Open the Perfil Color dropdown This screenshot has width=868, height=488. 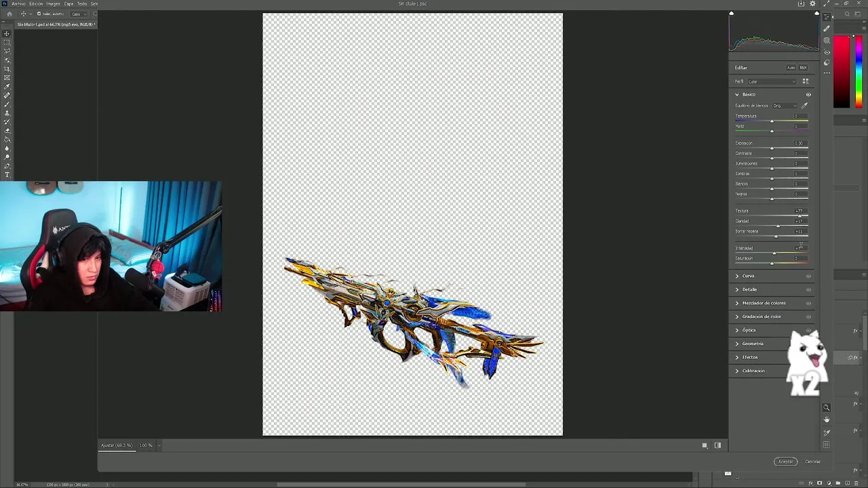point(772,81)
